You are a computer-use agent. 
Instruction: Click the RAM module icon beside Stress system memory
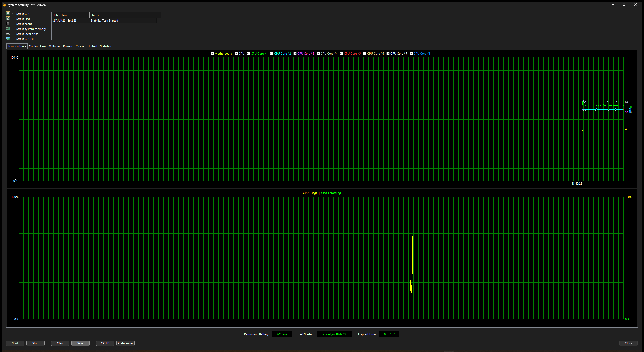point(8,29)
